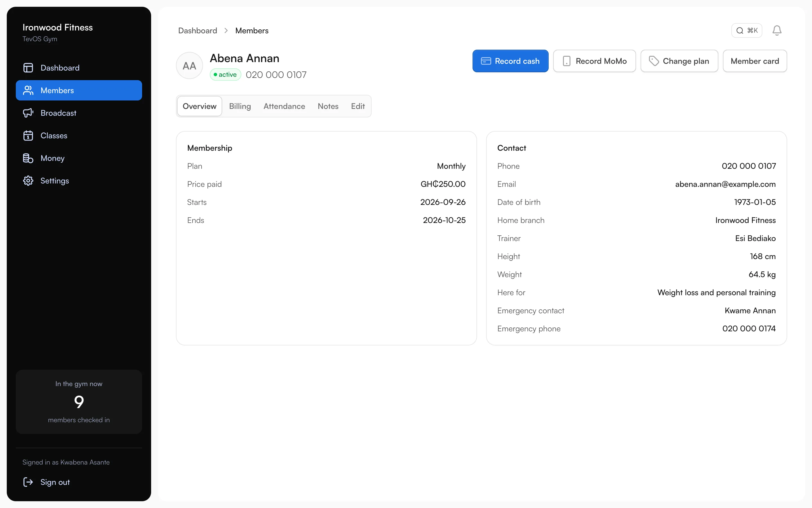This screenshot has width=812, height=508.
Task: Open notifications bell
Action: pos(777,30)
